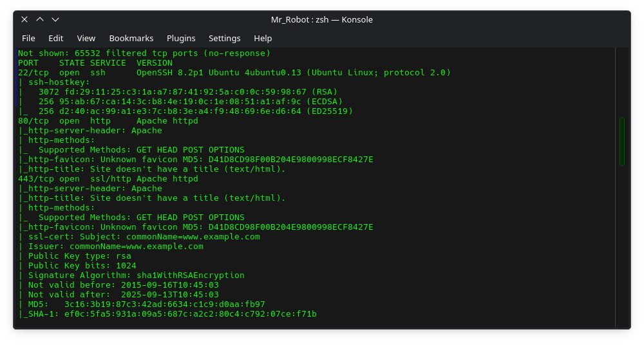The height and width of the screenshot is (345, 644).
Task: Open the View menu
Action: coord(86,38)
